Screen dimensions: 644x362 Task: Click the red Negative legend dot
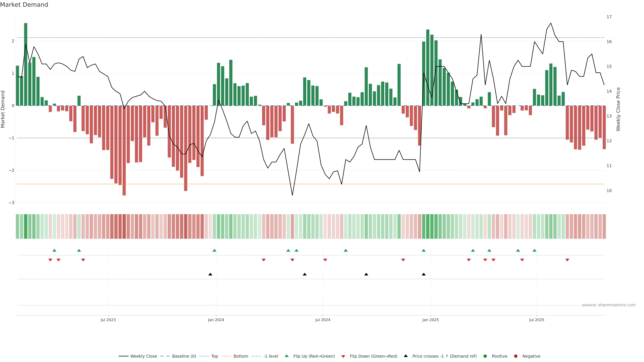pos(516,356)
